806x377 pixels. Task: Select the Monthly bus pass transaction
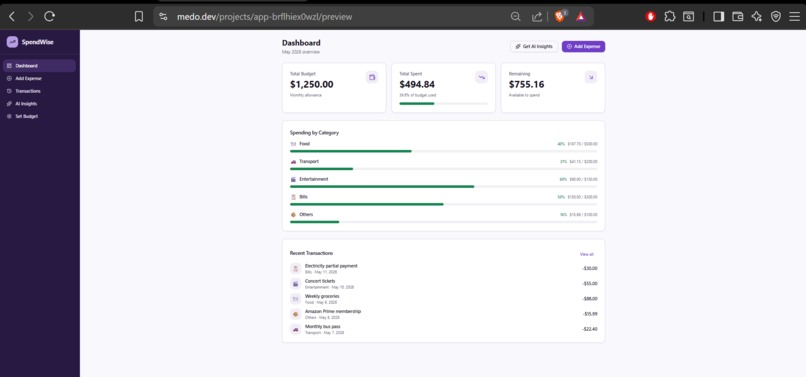click(x=444, y=329)
